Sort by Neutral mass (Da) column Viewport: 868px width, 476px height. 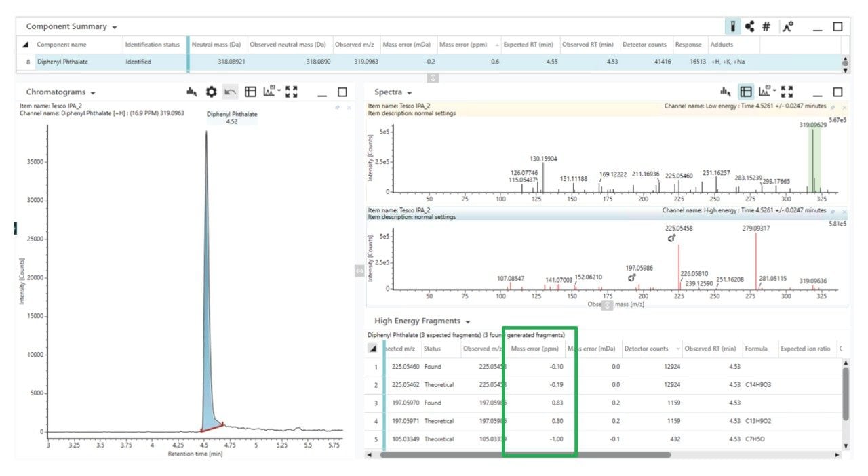(x=216, y=45)
